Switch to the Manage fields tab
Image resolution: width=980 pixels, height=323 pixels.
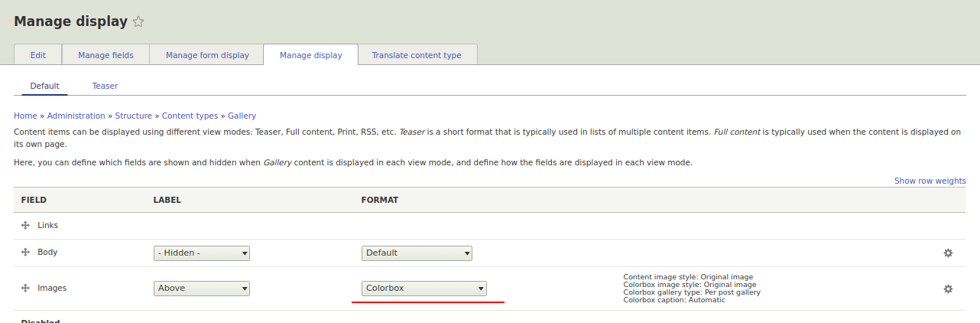[x=105, y=55]
